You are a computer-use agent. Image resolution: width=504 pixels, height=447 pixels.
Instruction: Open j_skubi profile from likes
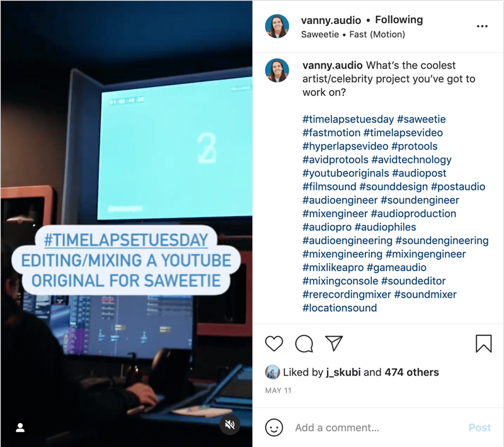coord(343,372)
